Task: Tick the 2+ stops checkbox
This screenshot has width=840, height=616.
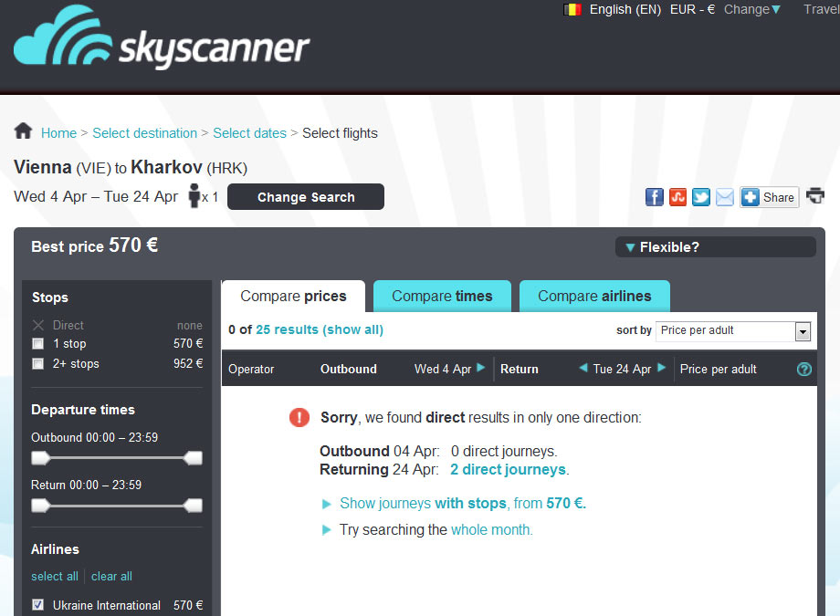Action: click(38, 364)
